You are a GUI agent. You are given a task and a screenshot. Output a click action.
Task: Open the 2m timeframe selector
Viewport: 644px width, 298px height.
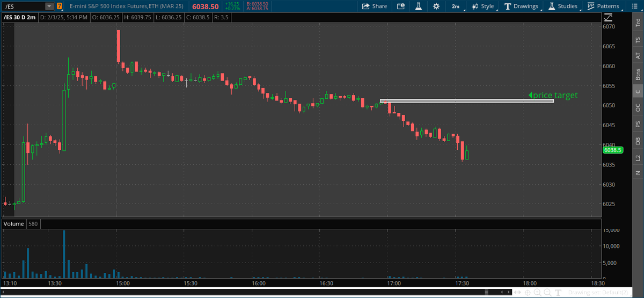[x=456, y=6]
